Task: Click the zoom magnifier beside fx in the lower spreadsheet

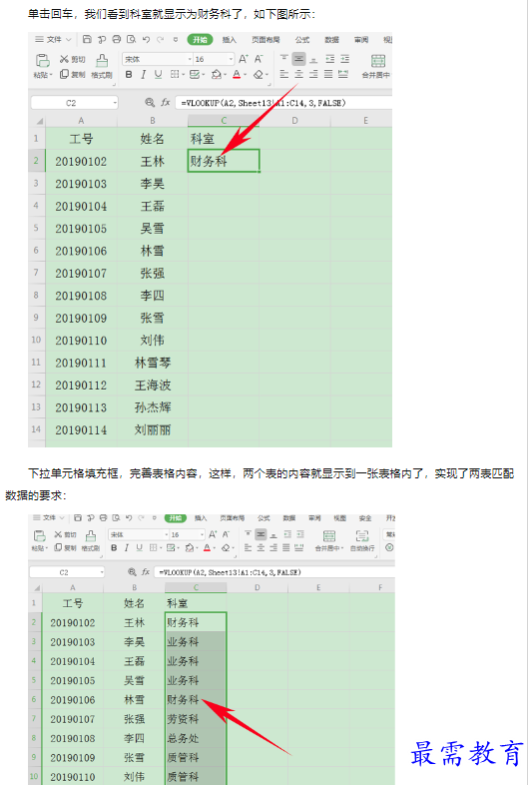Action: pyautogui.click(x=132, y=571)
